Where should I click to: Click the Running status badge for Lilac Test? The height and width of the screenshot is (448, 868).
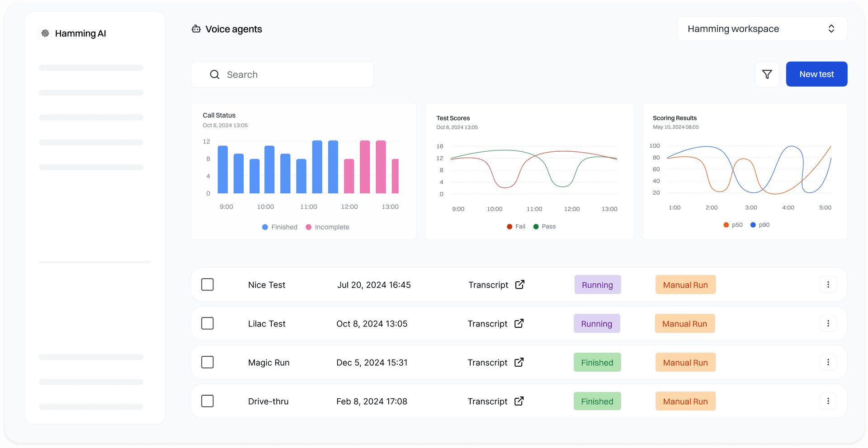click(x=597, y=323)
